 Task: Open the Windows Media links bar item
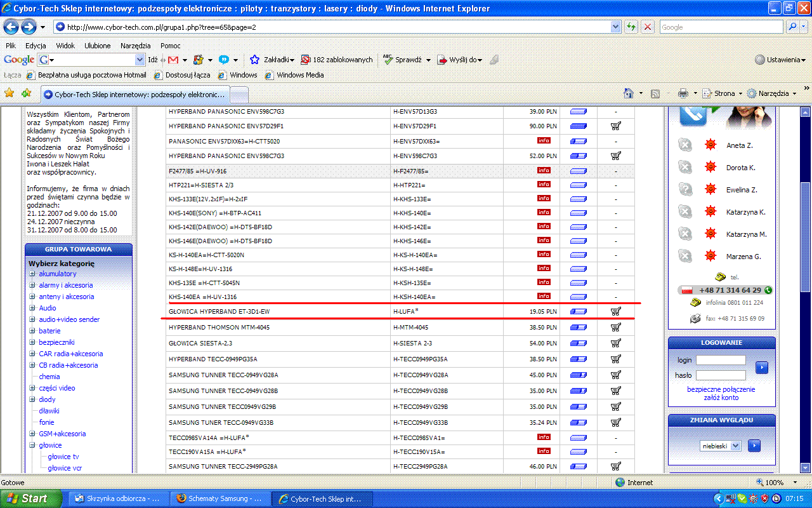click(294, 75)
